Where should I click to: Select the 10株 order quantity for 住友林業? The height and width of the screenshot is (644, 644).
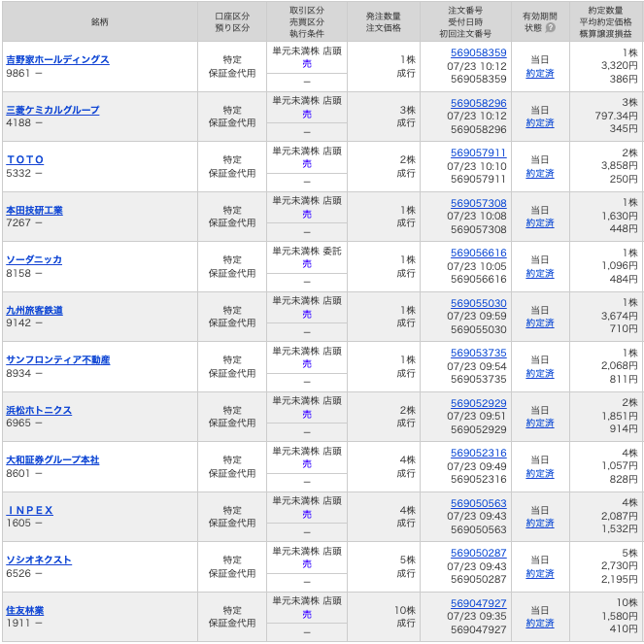405,610
